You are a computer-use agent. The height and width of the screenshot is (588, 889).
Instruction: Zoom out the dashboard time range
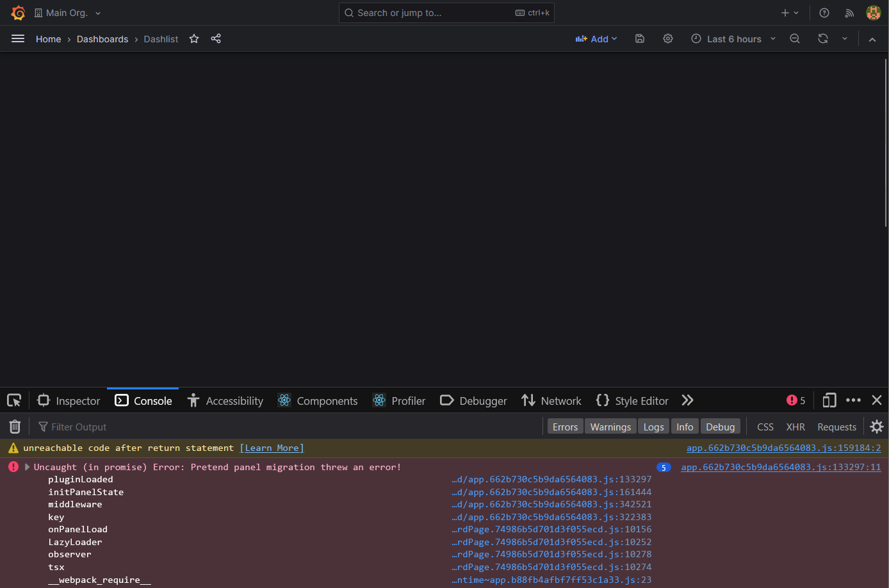click(795, 39)
